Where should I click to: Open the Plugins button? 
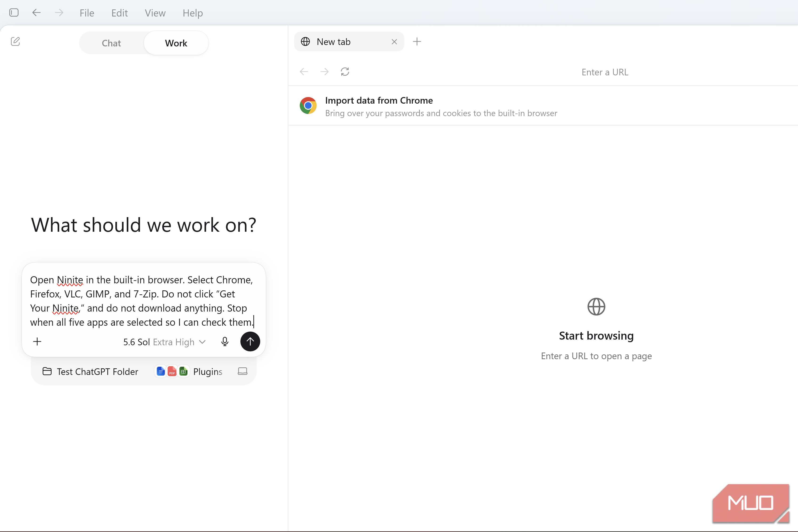(x=189, y=372)
